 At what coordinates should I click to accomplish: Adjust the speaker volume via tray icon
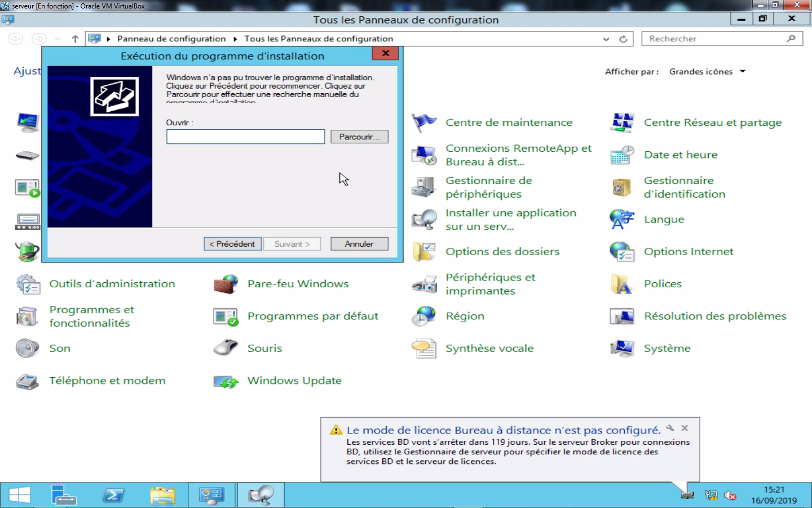coord(730,494)
